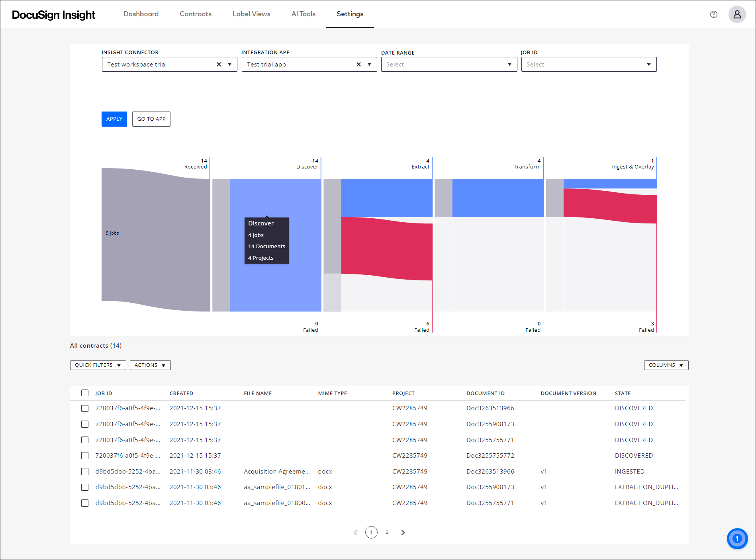Check the row with Doc3255908173 DISCOVERED
The width and height of the screenshot is (756, 560).
pyautogui.click(x=85, y=424)
